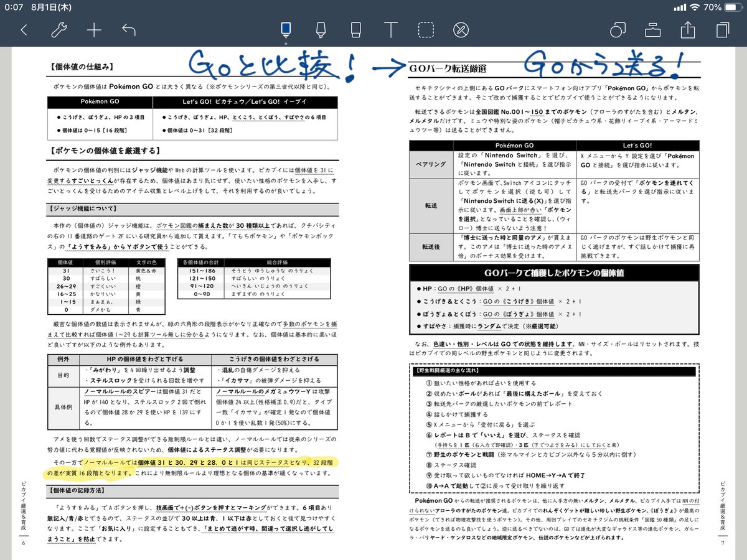Tap the '26〜29' individual value cell
747x560 pixels.
tap(65, 287)
